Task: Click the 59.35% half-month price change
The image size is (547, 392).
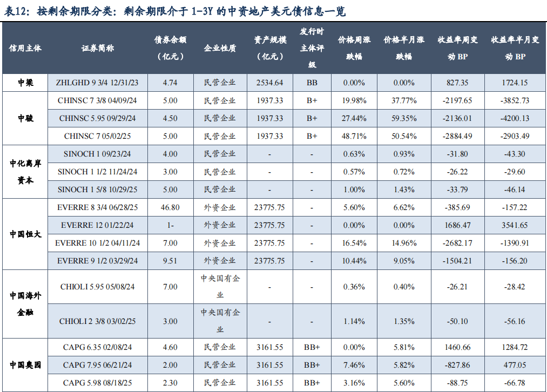Action: 404,118
